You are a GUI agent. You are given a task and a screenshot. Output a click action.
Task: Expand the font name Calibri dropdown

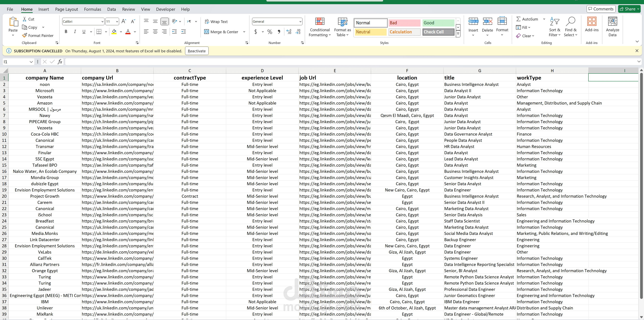pos(102,21)
